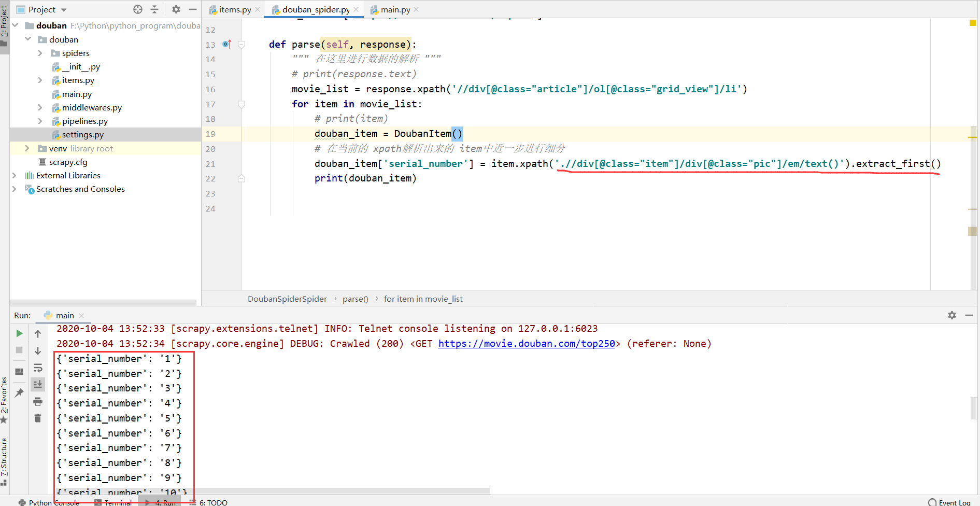The image size is (980, 506).
Task: Select main.py in project tree
Action: click(72, 94)
